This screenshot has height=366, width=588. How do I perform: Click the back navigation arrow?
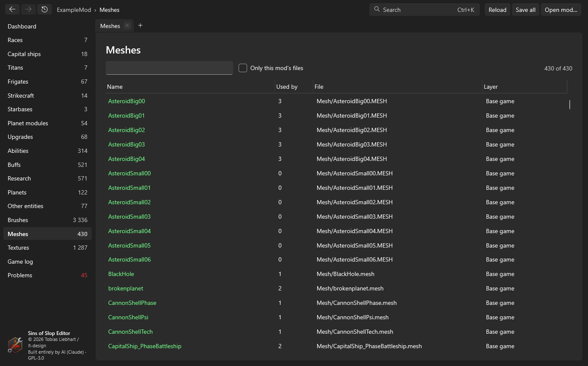click(12, 9)
